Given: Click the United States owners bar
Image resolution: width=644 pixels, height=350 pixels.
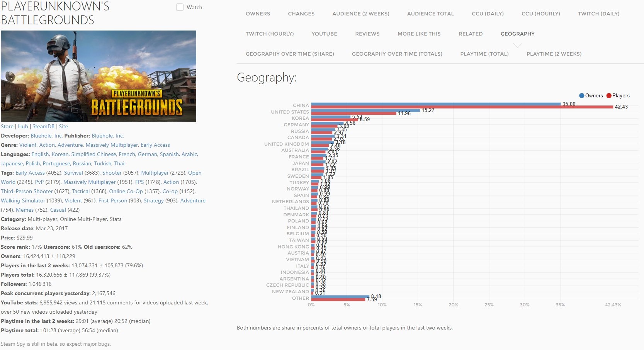Looking at the screenshot, I should pyautogui.click(x=365, y=110).
